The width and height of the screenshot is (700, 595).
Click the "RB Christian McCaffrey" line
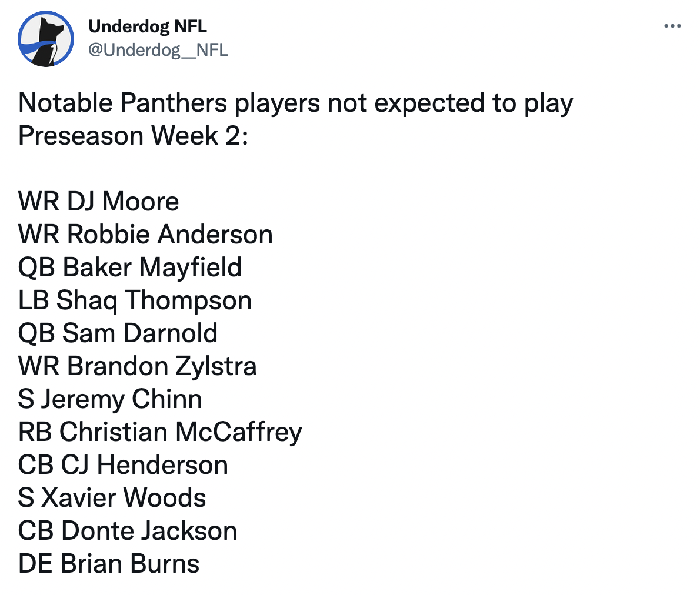click(160, 432)
